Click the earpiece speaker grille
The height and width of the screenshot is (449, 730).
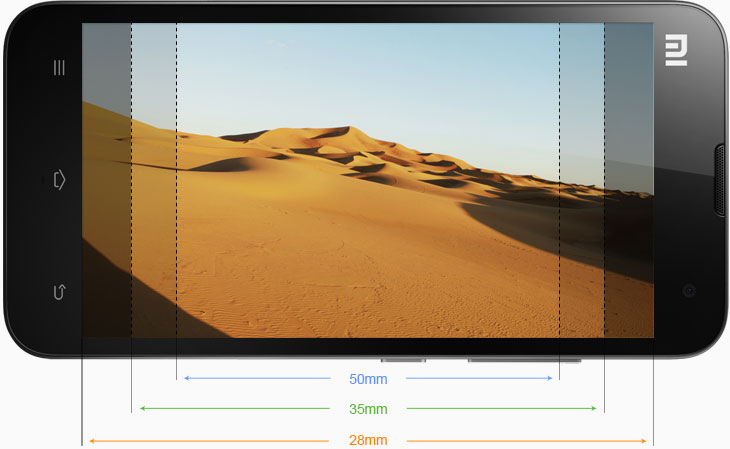point(720,180)
